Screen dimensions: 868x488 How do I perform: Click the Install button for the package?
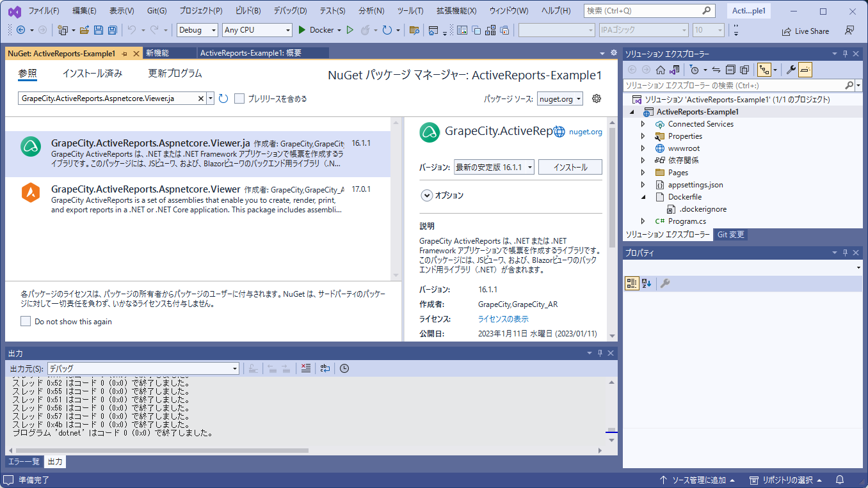tap(570, 167)
